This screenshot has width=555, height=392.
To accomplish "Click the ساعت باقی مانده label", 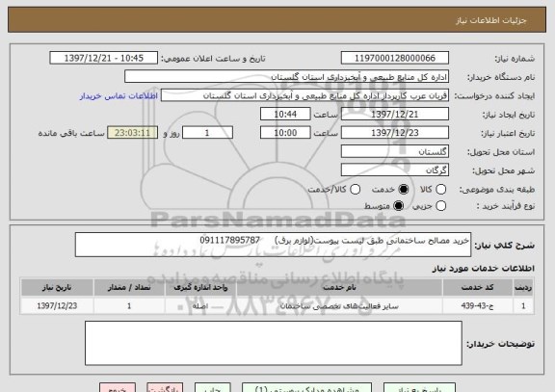I will click(x=71, y=133).
